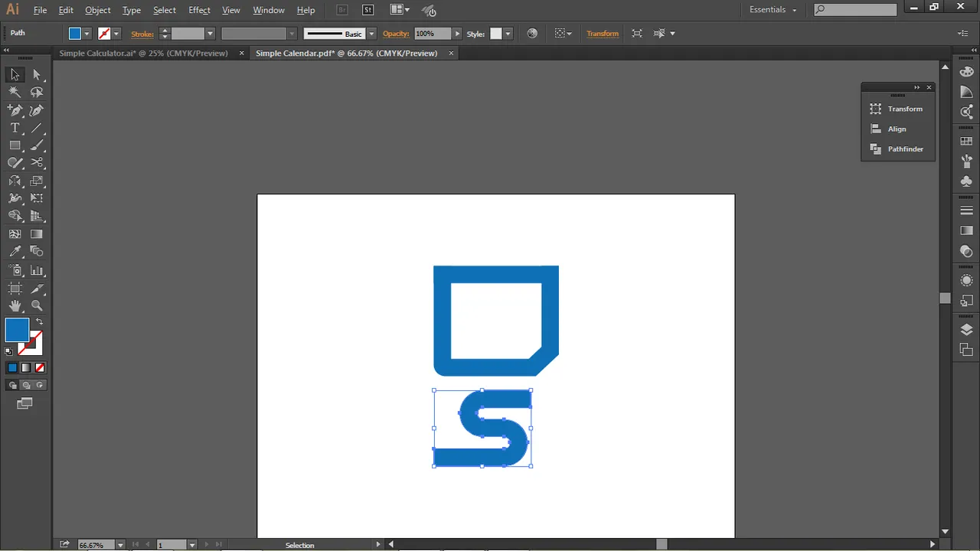Open the stroke color dropdown in Control bar

(x=116, y=34)
